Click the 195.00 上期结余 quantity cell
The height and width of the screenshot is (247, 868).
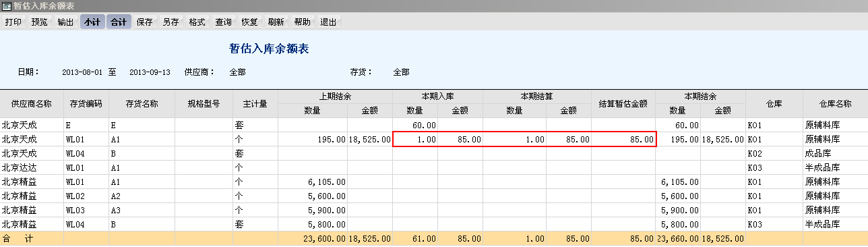(x=313, y=139)
